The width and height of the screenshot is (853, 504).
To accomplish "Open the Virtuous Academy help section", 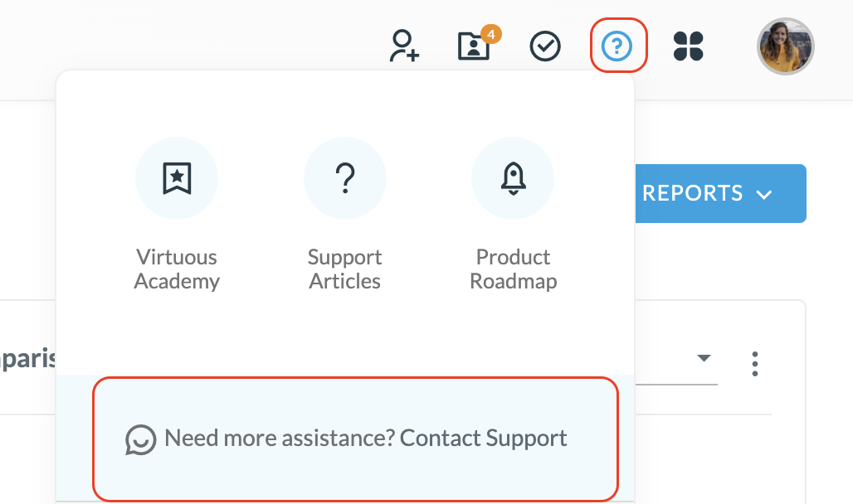I will (x=177, y=207).
